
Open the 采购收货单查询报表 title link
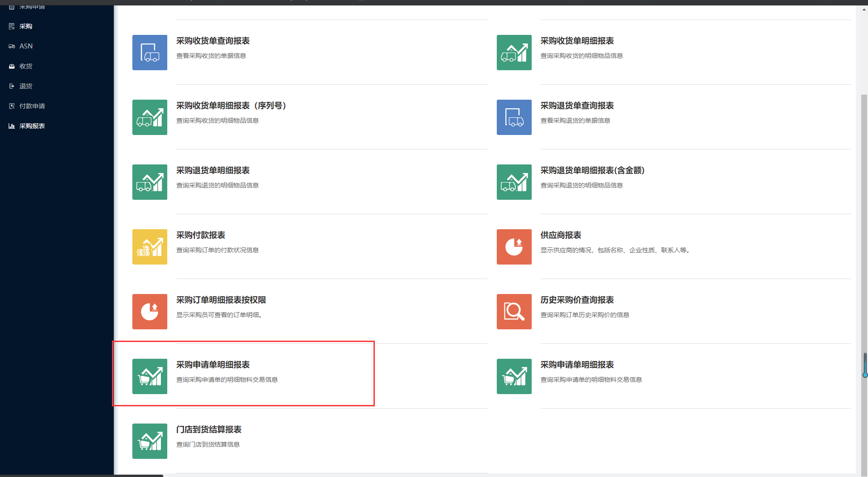tap(213, 41)
